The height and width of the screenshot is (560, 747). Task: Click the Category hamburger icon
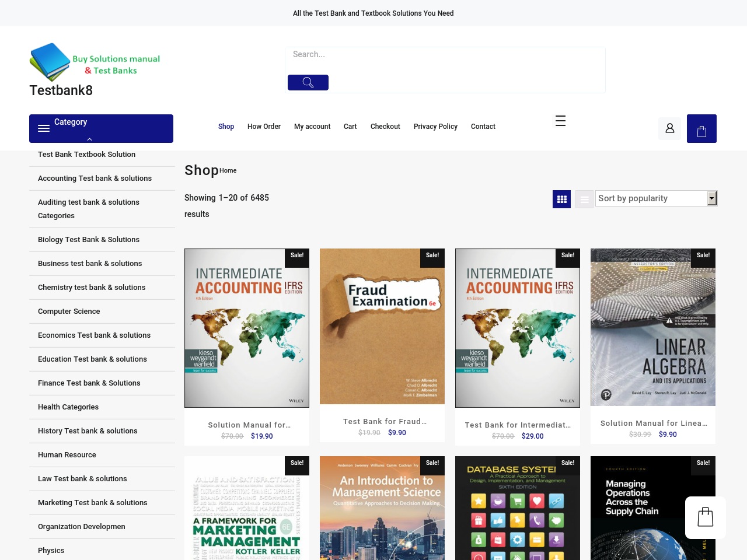pyautogui.click(x=44, y=128)
